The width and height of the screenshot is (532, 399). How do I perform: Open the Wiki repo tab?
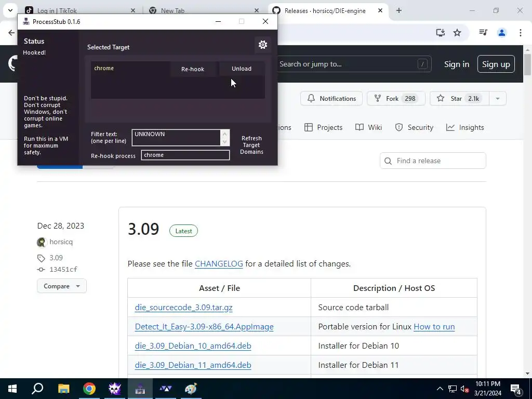(x=368, y=127)
